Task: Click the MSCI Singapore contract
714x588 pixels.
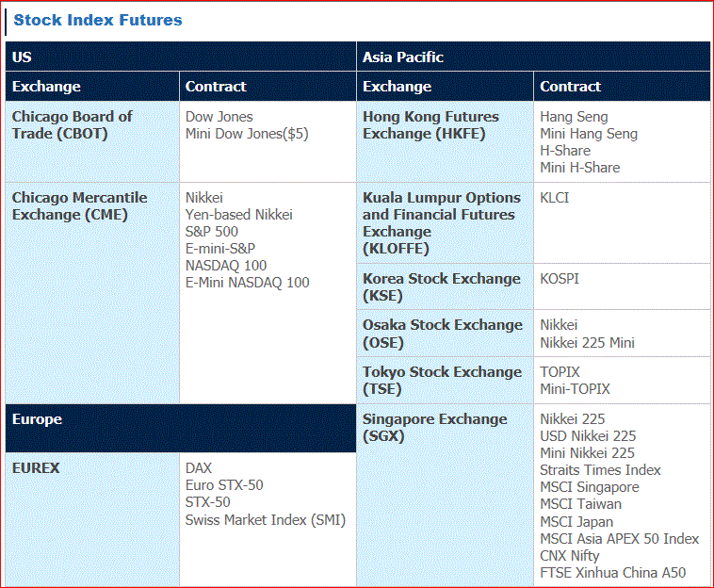Action: point(590,487)
